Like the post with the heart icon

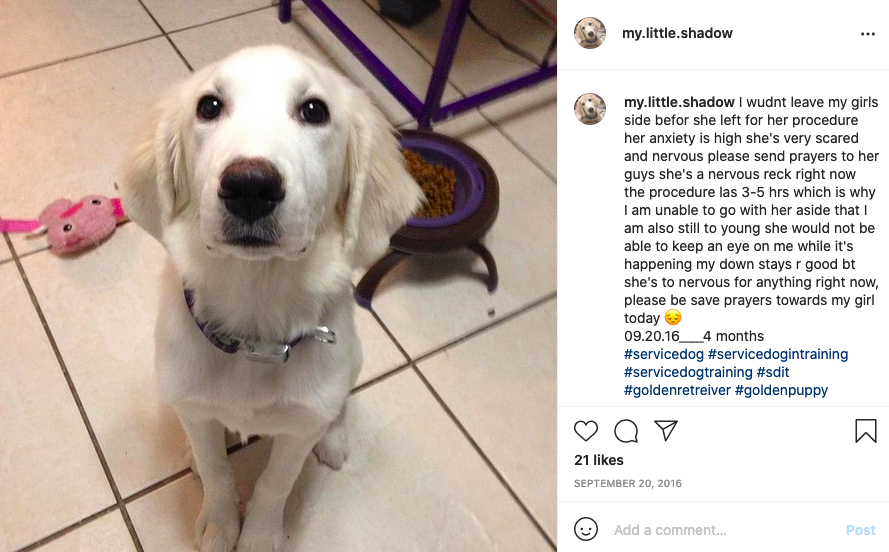(x=586, y=431)
